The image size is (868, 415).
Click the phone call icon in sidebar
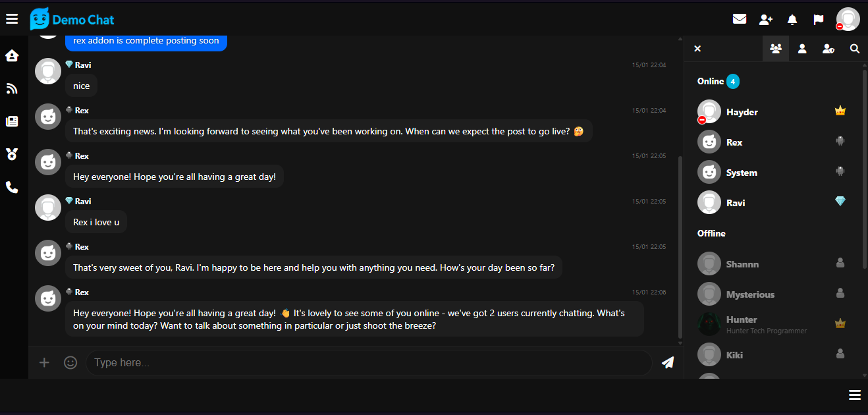[12, 187]
